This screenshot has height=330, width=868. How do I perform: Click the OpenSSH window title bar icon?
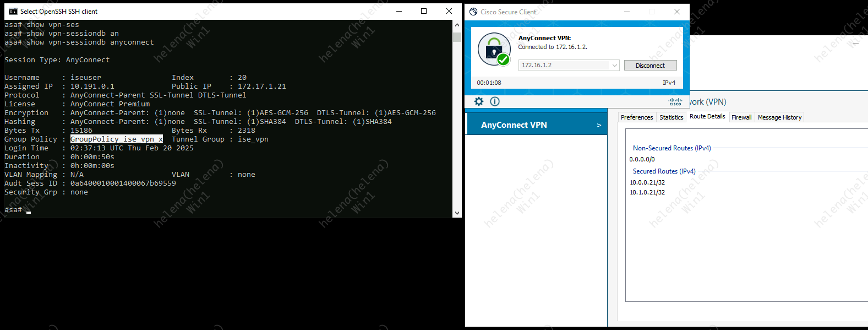(x=13, y=12)
